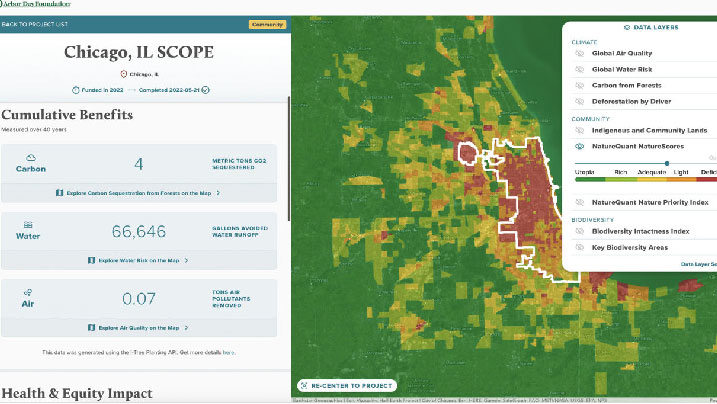The height and width of the screenshot is (404, 717).
Task: Enable Indigenous and Community Lands layer
Action: (x=579, y=130)
